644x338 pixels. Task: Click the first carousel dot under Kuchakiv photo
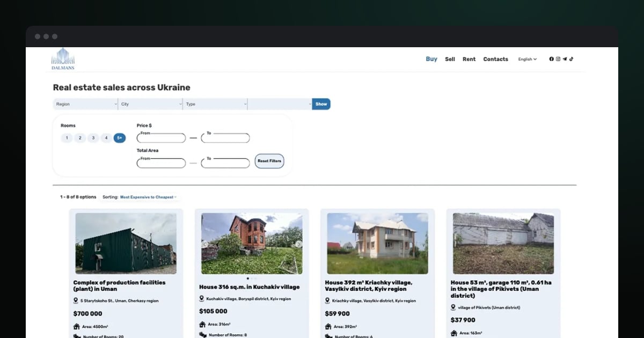tap(247, 278)
